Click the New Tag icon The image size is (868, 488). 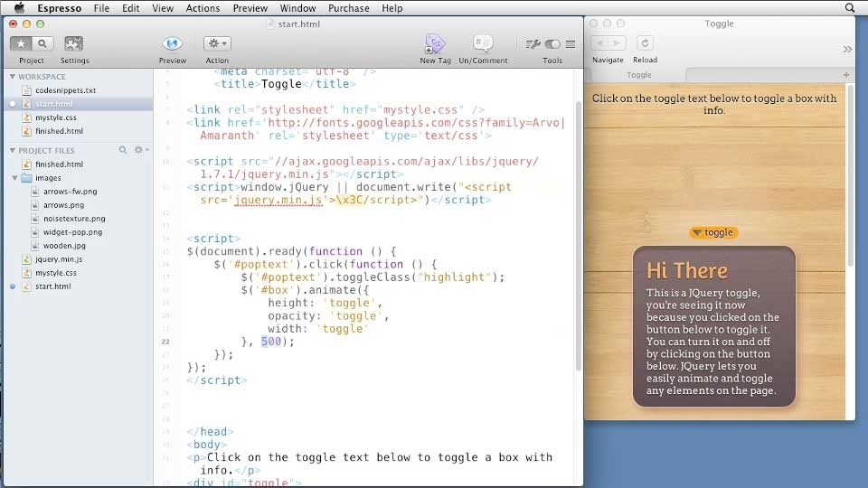(435, 43)
